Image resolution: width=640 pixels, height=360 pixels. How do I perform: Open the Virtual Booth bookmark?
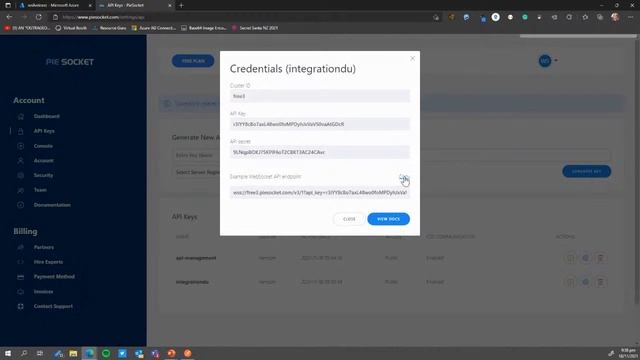pyautogui.click(x=71, y=28)
